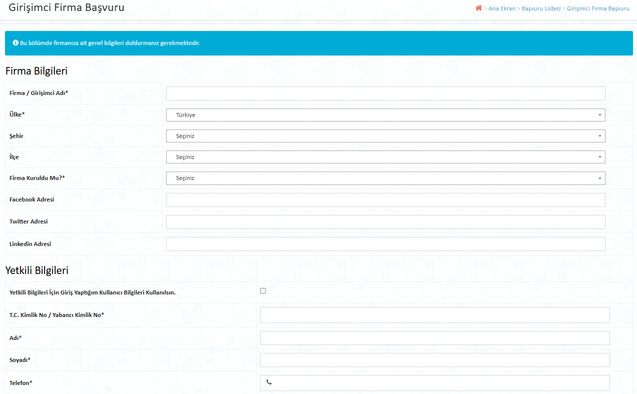Focus the Firma / Girişimci Adı field

(386, 93)
